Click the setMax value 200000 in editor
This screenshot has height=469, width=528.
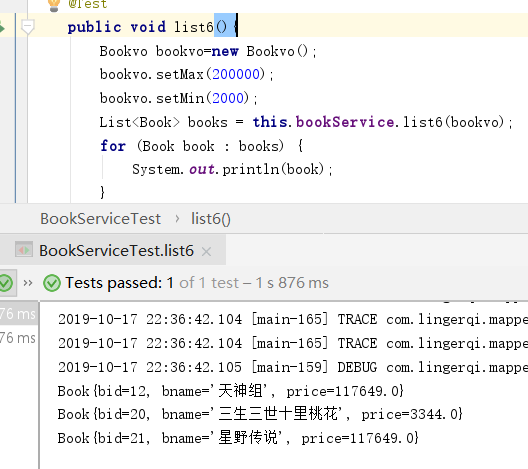coord(236,74)
